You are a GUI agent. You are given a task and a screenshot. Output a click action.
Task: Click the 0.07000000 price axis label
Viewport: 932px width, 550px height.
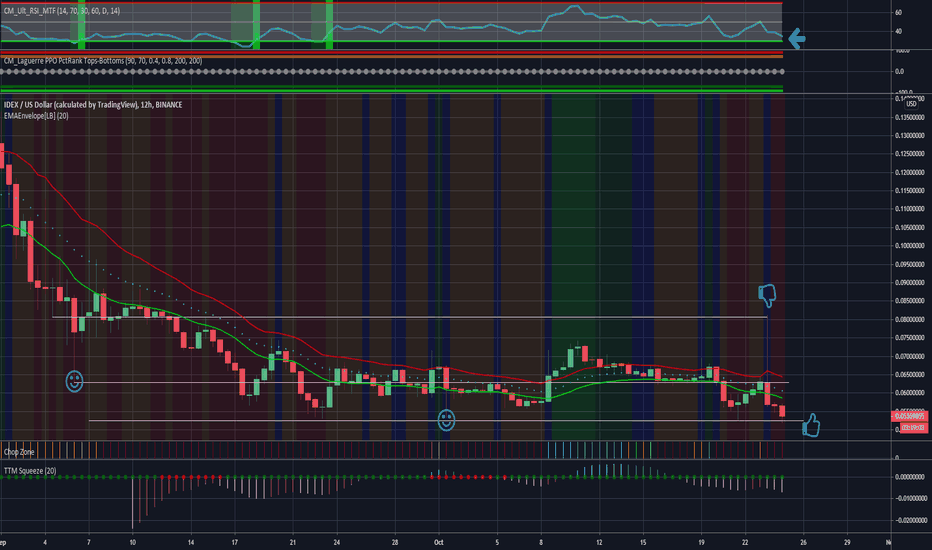[909, 356]
